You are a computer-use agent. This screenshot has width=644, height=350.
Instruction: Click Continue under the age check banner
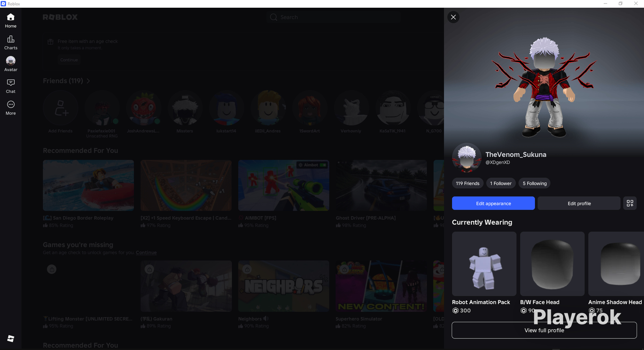click(x=69, y=60)
